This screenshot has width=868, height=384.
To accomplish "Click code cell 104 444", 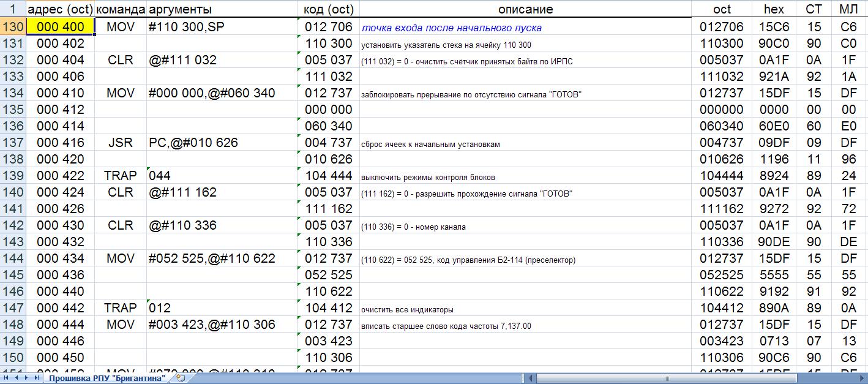I will (328, 176).
